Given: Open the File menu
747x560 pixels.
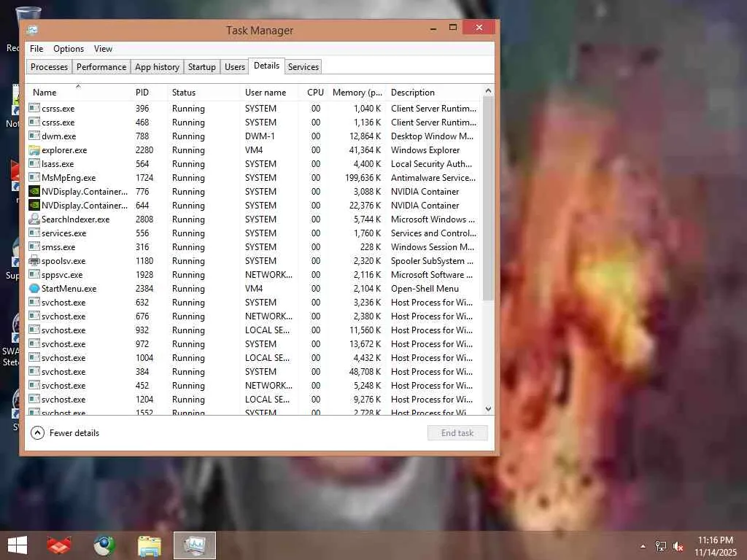Looking at the screenshot, I should click(x=36, y=49).
